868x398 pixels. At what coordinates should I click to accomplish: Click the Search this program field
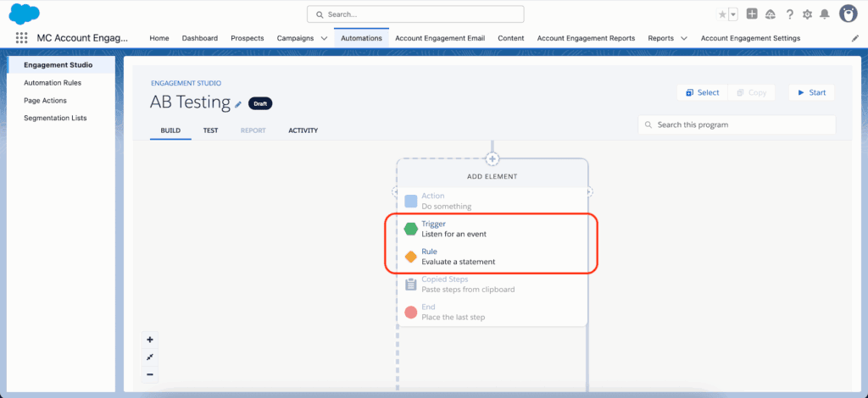point(737,125)
